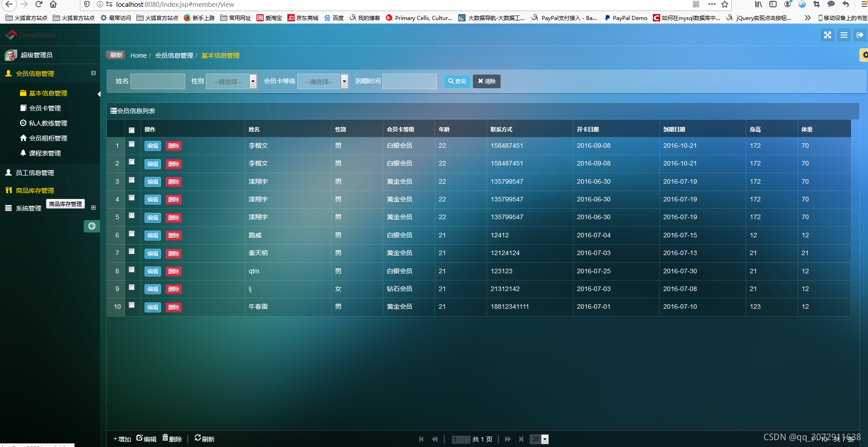Screen dimensions: 868x447
Task: Open browser overflow bookmarks chevron
Action: (x=807, y=18)
